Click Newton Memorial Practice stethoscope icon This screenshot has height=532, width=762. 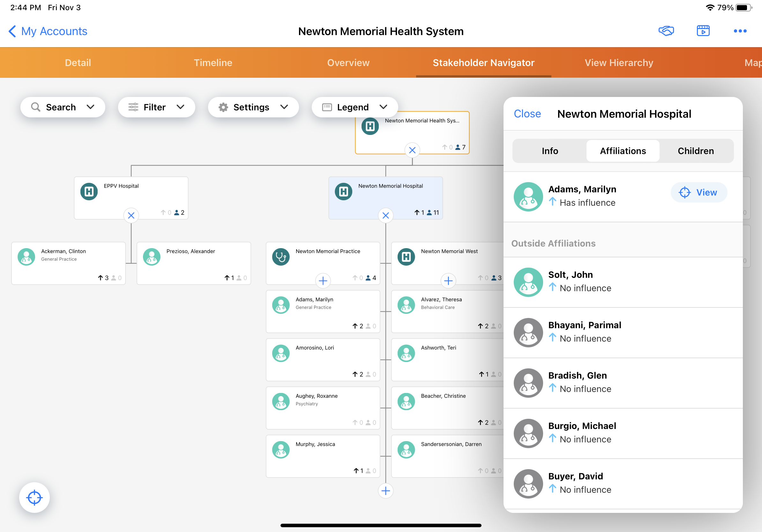click(x=281, y=257)
